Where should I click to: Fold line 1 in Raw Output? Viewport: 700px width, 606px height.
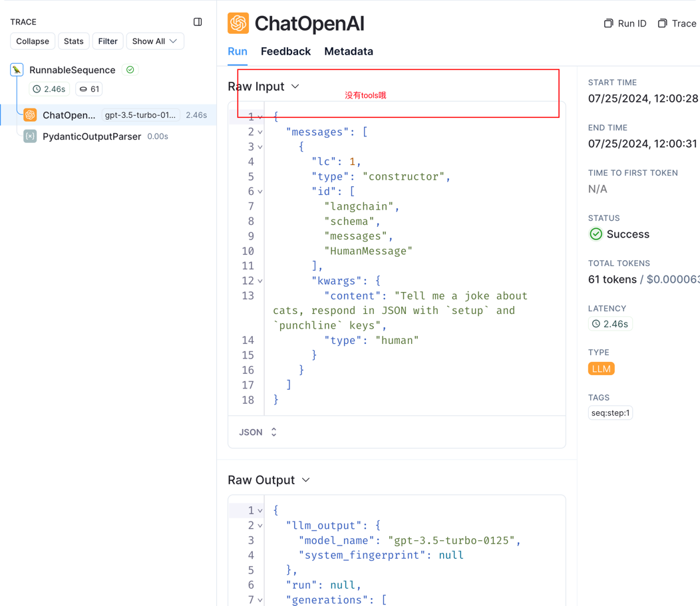[x=260, y=510]
